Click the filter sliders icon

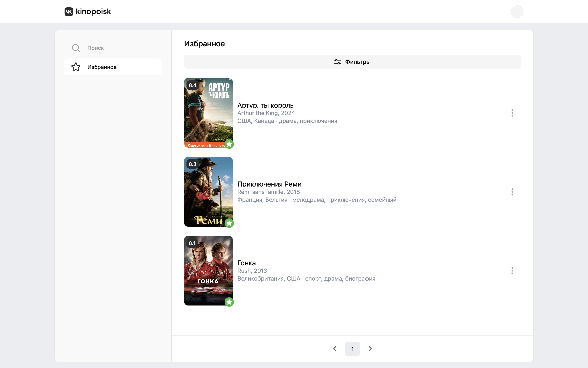[x=337, y=62]
